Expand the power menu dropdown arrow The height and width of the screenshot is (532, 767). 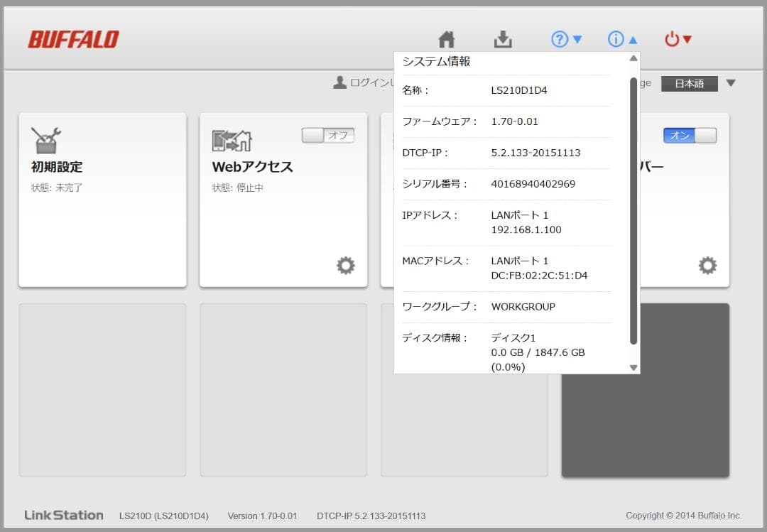click(688, 40)
